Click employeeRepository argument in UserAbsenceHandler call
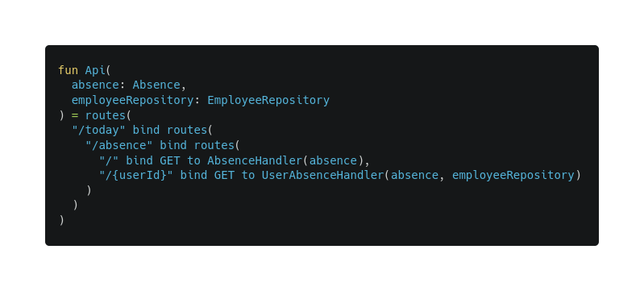Screen dimensions: 644x291 (513, 175)
